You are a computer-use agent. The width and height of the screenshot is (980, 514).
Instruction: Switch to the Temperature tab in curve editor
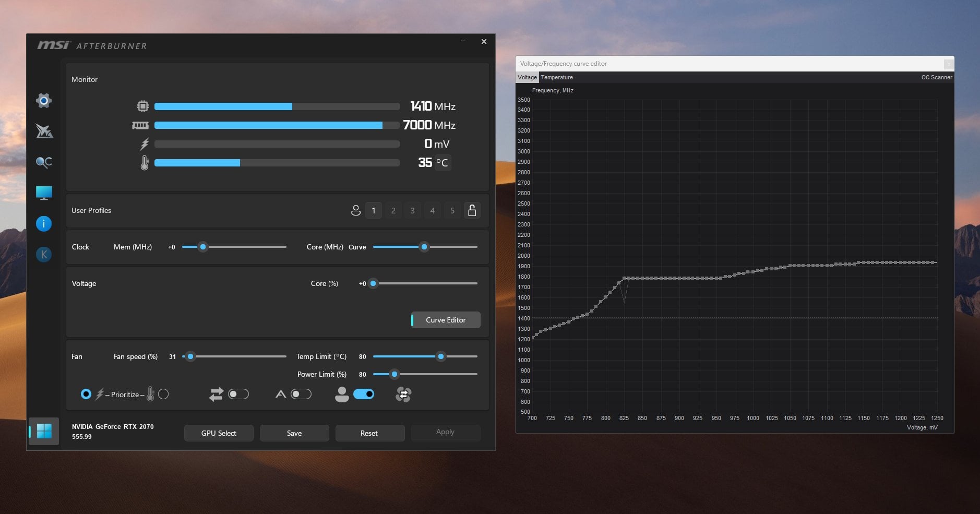tap(557, 77)
